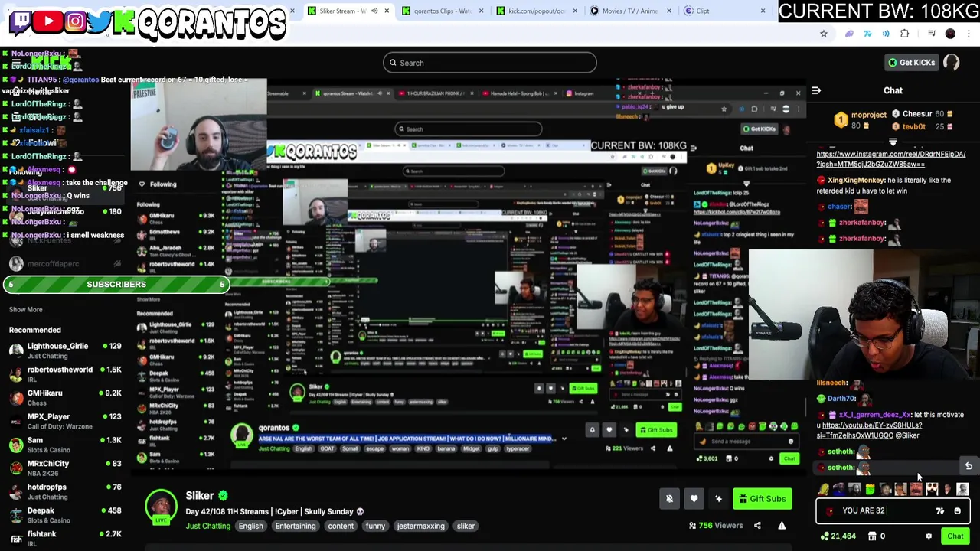Open MRxChiCity NBA 2K26 channel
The height and width of the screenshot is (551, 980).
point(65,468)
